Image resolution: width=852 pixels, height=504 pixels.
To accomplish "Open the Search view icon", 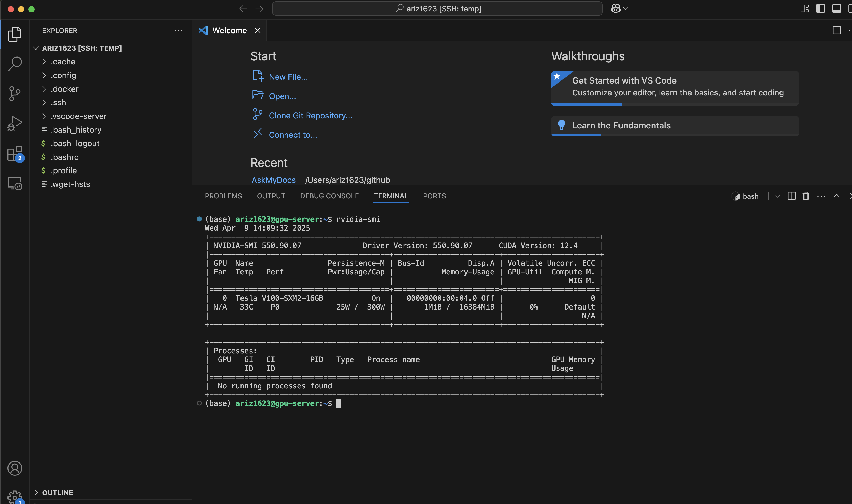I will pyautogui.click(x=15, y=63).
